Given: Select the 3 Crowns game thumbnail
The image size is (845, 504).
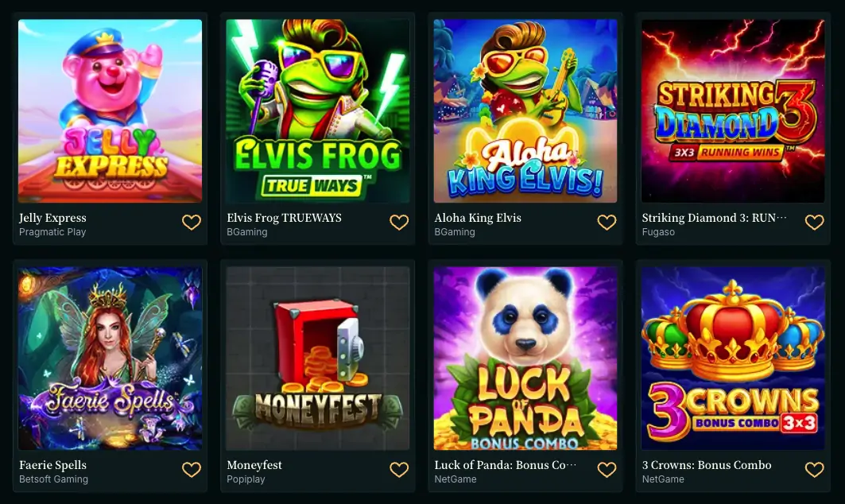Looking at the screenshot, I should (733, 358).
